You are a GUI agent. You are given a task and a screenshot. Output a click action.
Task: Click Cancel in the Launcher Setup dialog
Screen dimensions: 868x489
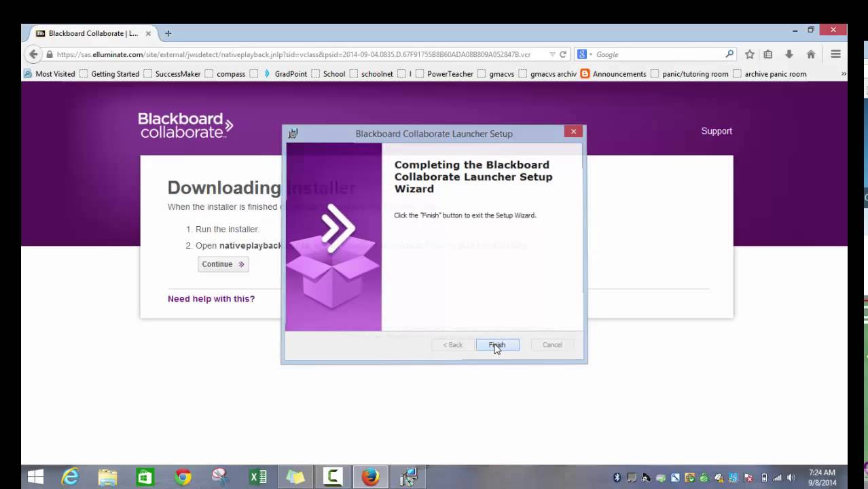[552, 345]
